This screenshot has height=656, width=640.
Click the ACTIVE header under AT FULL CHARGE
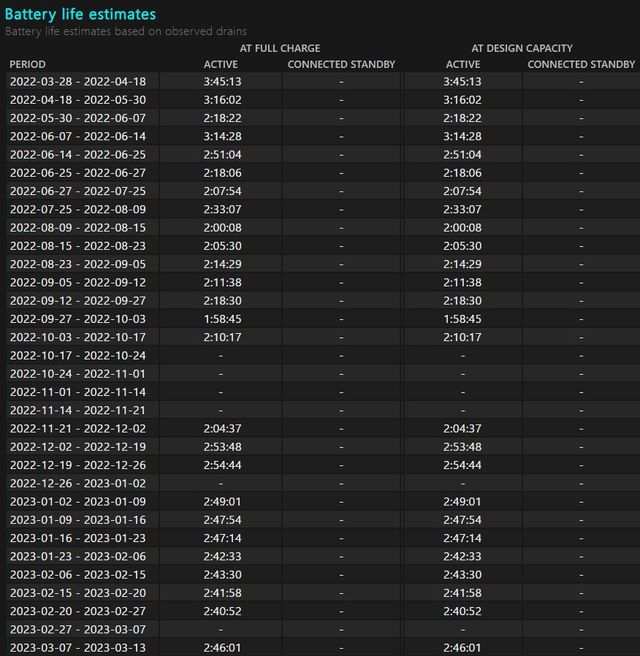221,65
